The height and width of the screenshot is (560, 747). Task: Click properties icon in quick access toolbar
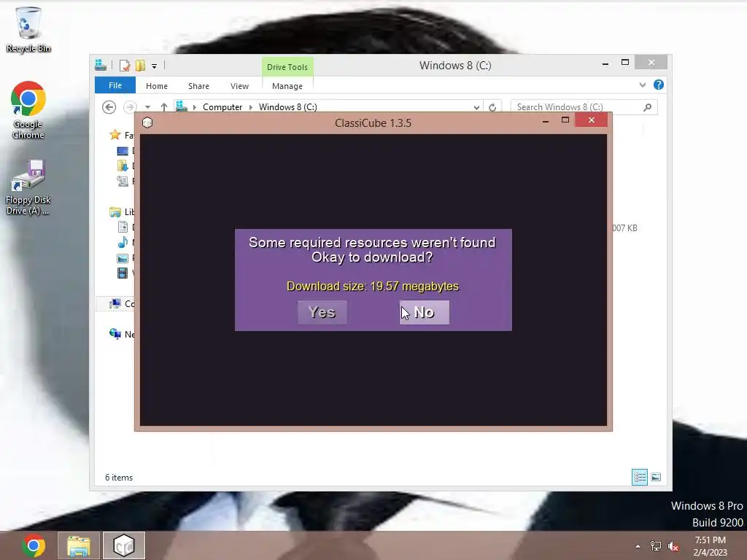(x=124, y=65)
